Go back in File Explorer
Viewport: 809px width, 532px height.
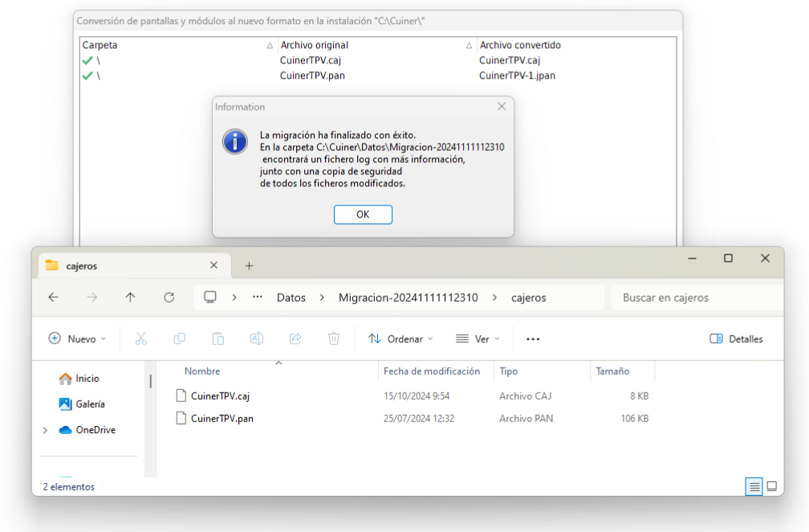pos(54,297)
